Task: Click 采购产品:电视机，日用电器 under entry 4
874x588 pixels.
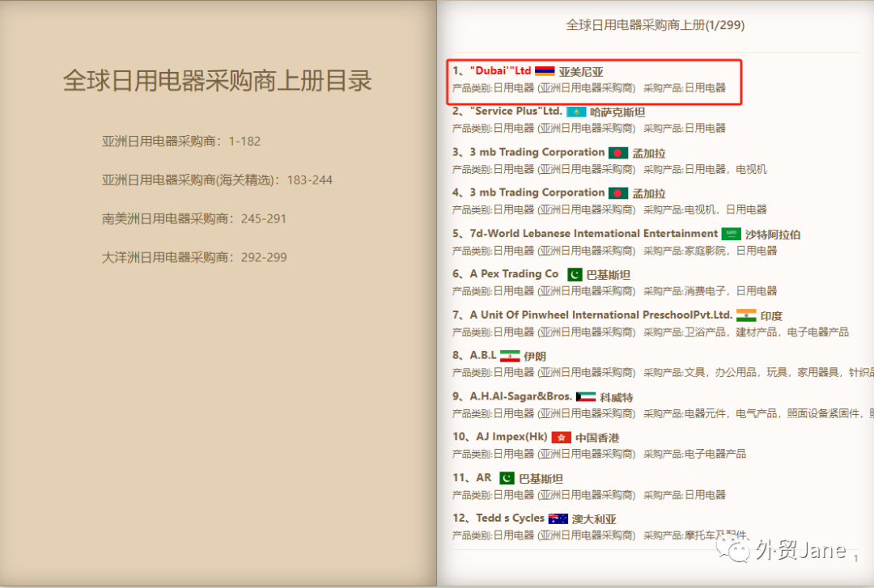Action: click(705, 210)
